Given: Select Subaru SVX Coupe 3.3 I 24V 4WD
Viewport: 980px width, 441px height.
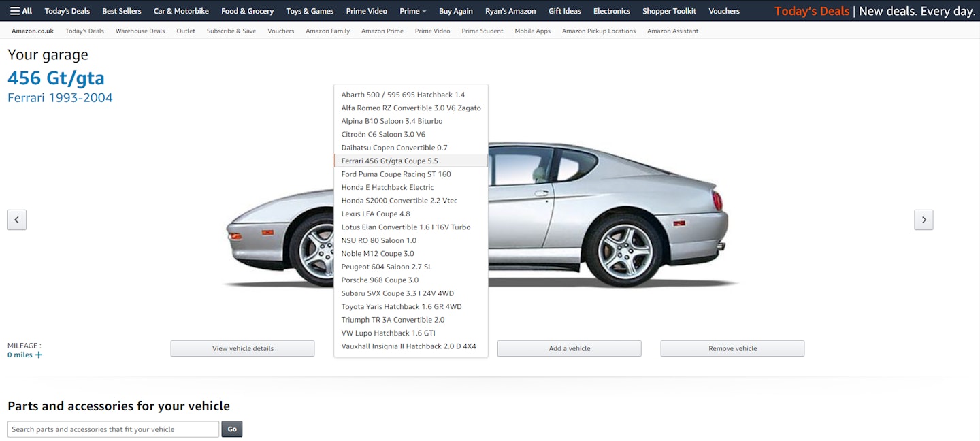Looking at the screenshot, I should [x=411, y=293].
